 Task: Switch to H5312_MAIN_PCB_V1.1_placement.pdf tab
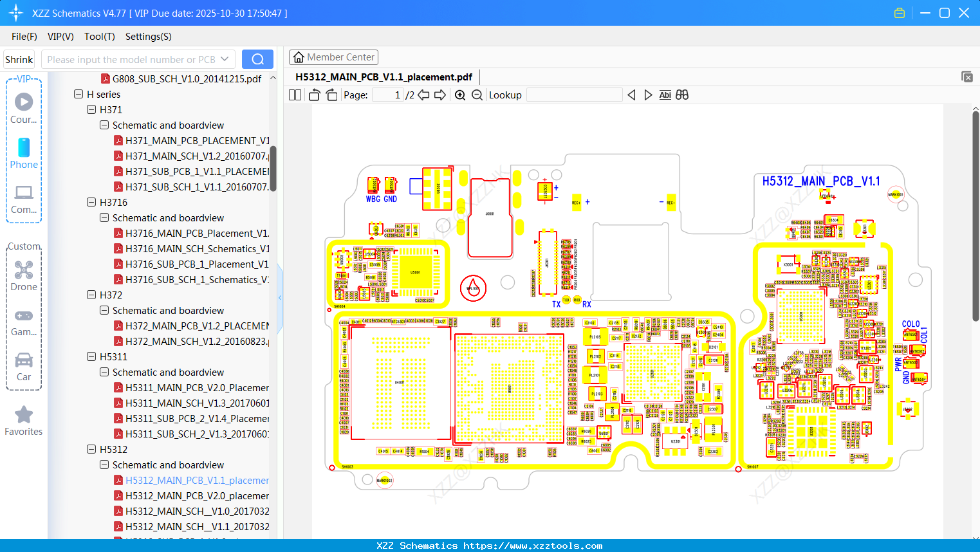(385, 77)
